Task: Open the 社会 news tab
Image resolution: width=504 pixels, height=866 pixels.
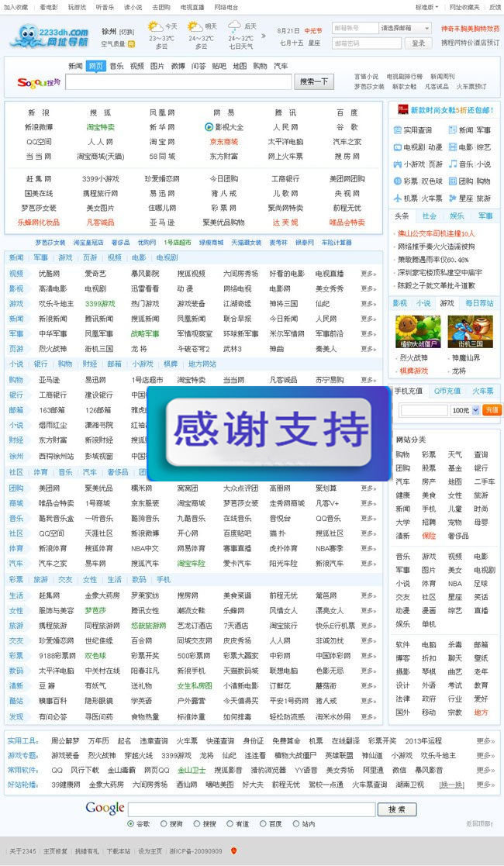Action: [x=430, y=216]
